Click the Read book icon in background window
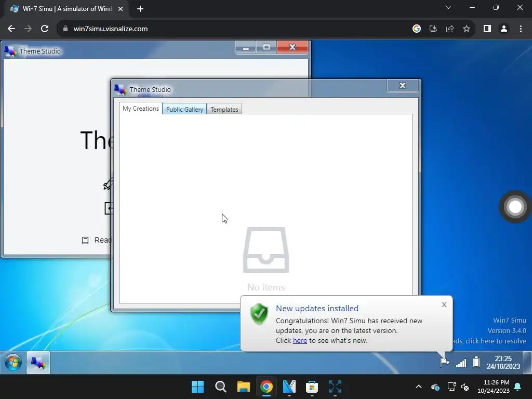The height and width of the screenshot is (399, 532). 85,240
